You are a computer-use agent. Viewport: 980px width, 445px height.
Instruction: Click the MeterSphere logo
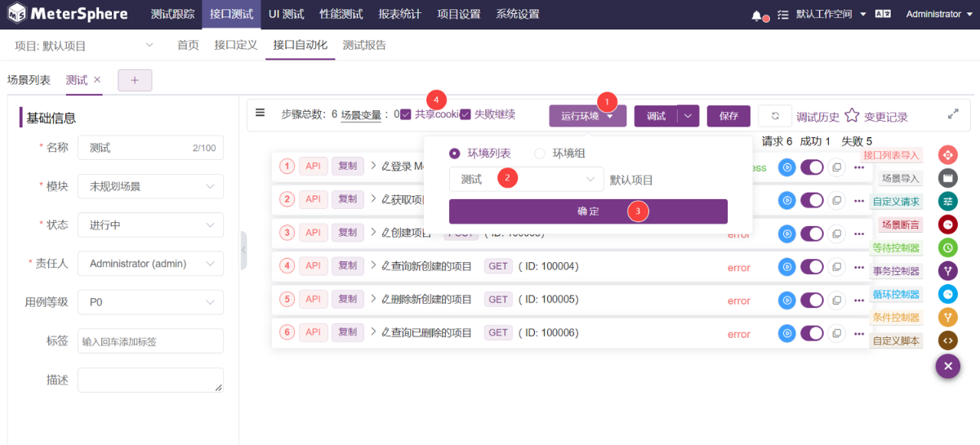pos(69,15)
